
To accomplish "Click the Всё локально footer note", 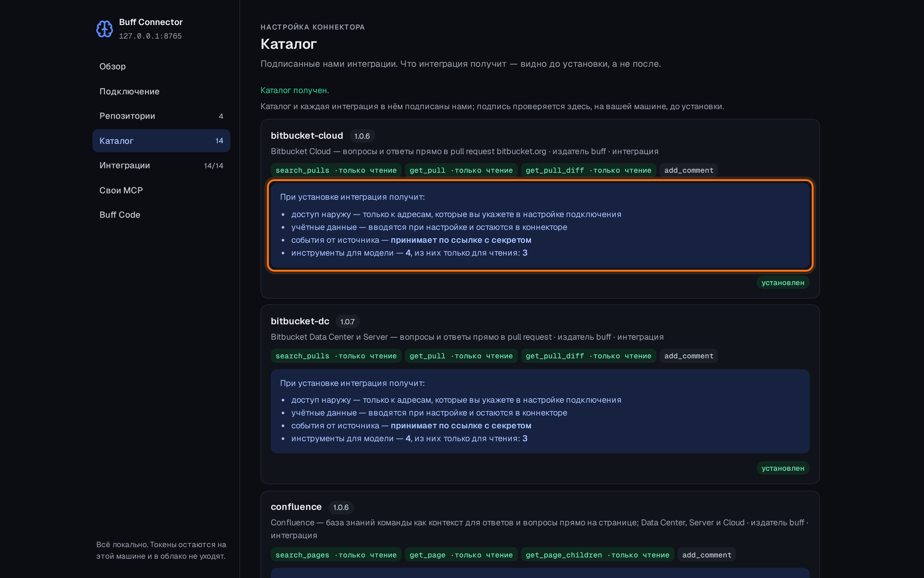I will pos(161,550).
